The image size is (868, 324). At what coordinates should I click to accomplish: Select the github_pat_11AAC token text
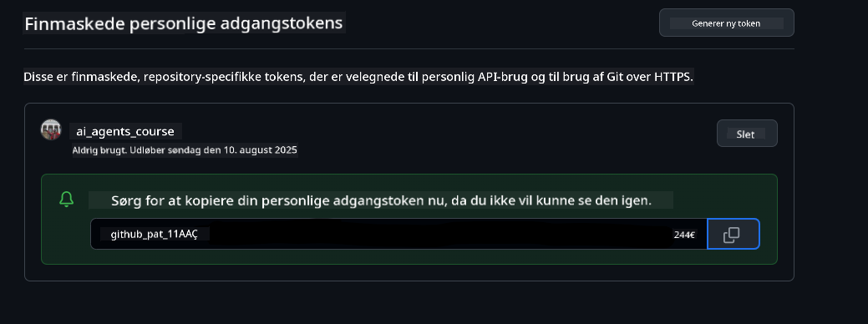154,234
